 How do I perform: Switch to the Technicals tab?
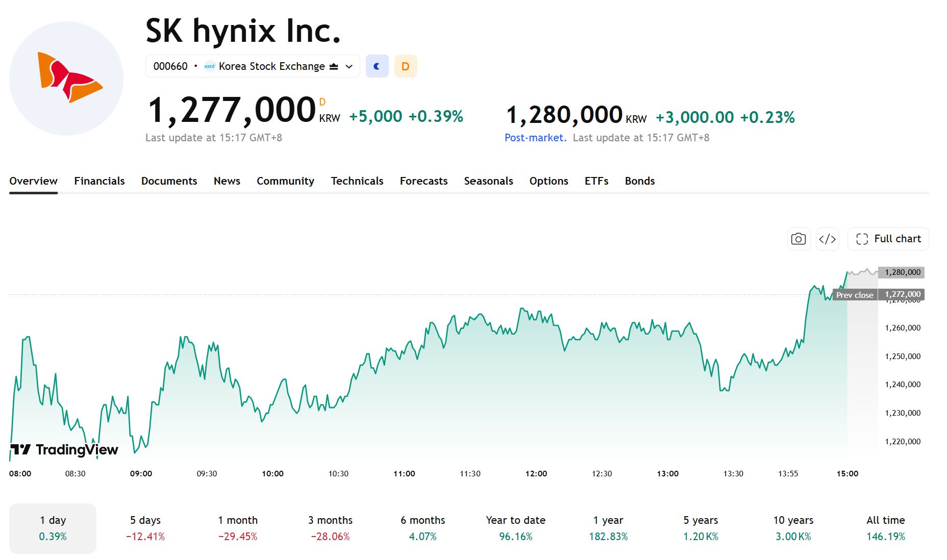[357, 181]
